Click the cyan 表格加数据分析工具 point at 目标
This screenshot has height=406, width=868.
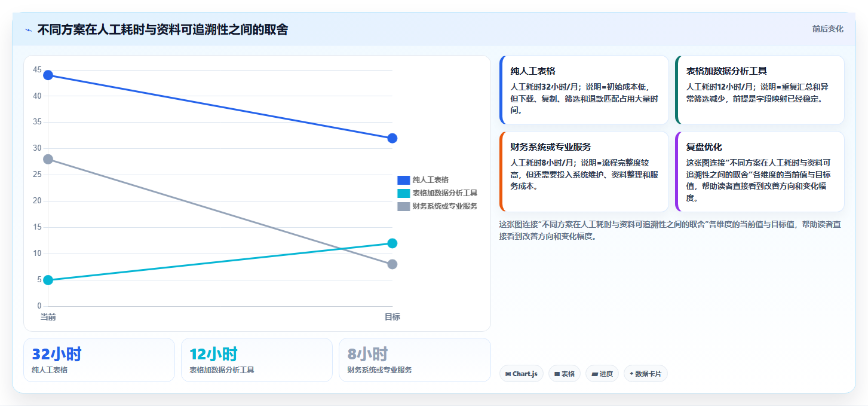[x=392, y=243]
